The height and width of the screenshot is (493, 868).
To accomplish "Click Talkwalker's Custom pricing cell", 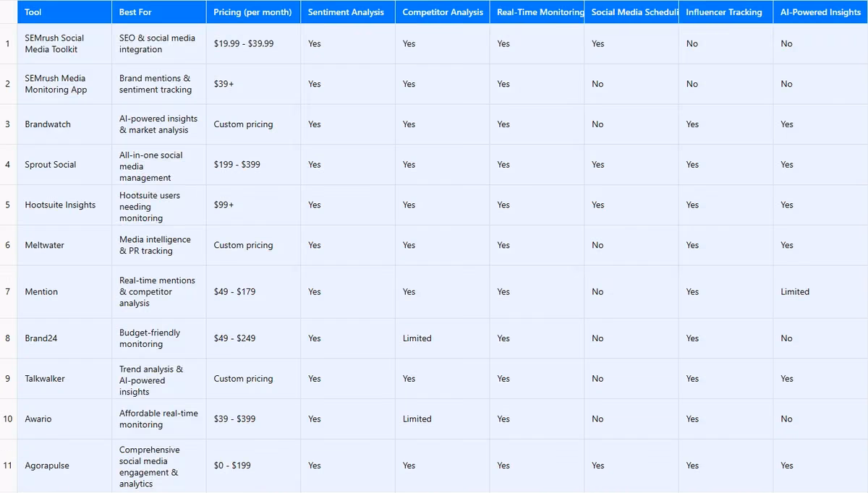I will [x=253, y=379].
